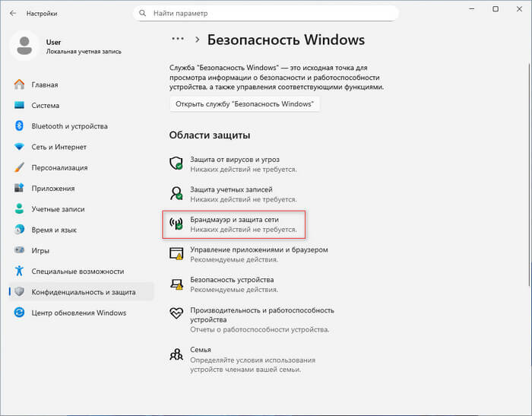The width and height of the screenshot is (532, 416).
Task: Click Открыть службу "Безопасность Windows" button
Action: pos(245,104)
